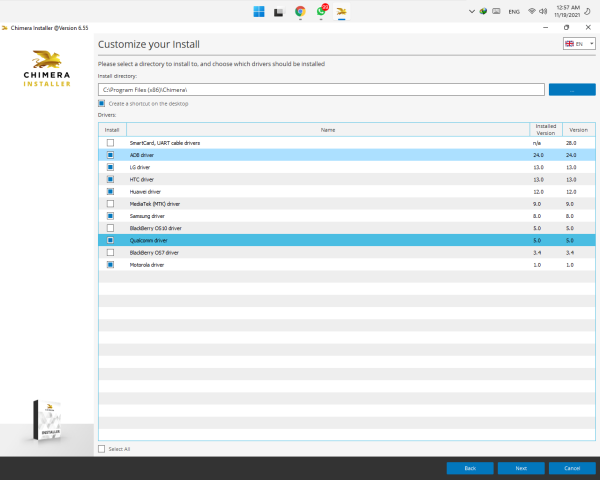600x480 pixels.
Task: Proceed with the Next button
Action: pyautogui.click(x=521, y=468)
